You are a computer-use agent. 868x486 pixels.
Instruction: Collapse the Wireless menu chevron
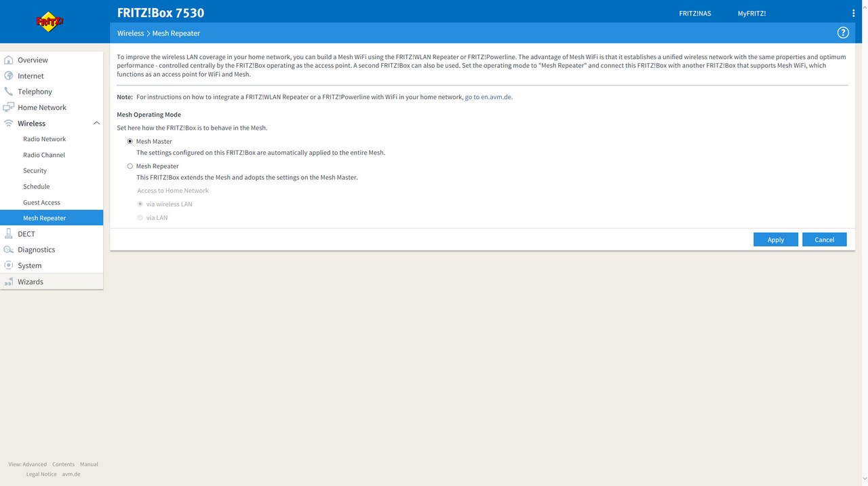pos(96,124)
